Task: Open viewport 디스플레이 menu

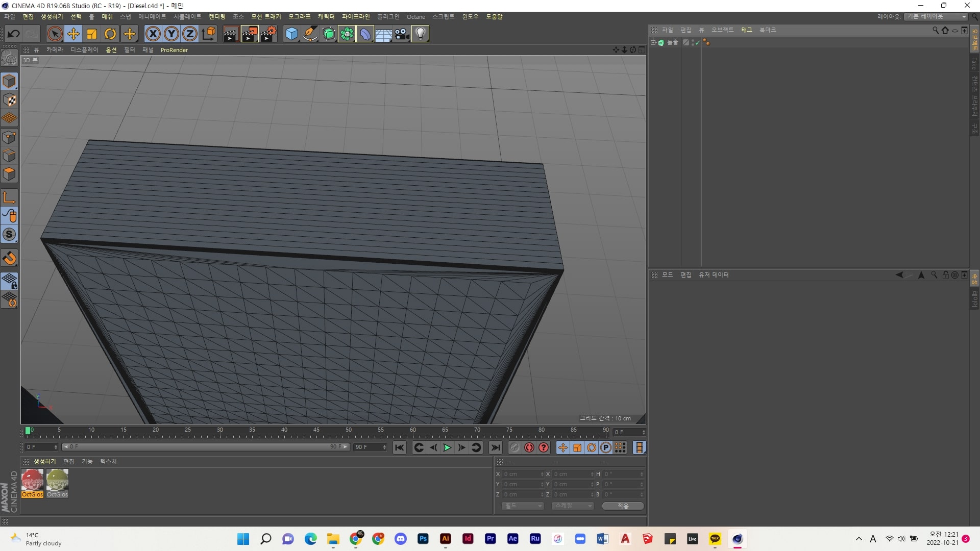Action: [84, 50]
